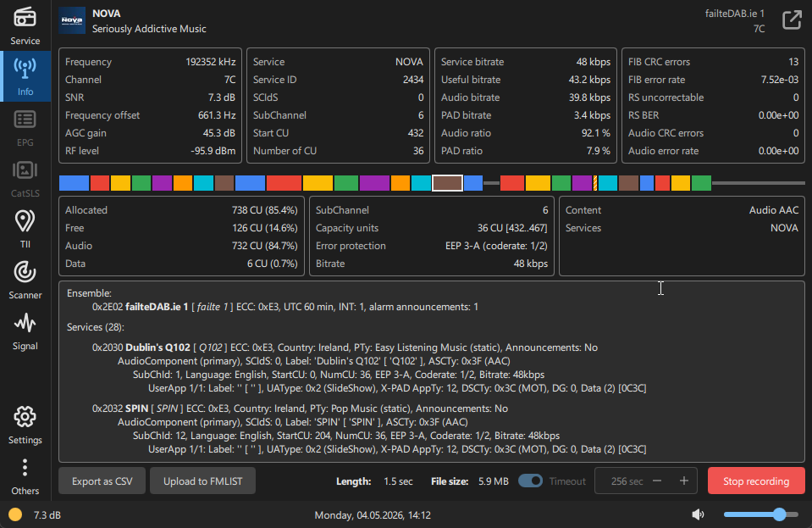Screen dimensions: 812x528
Task: Click the date and time in the status bar
Action: pyautogui.click(x=373, y=515)
